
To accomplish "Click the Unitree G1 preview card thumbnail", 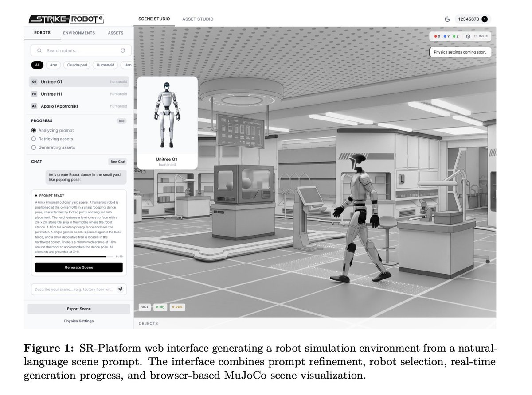I will coord(167,123).
